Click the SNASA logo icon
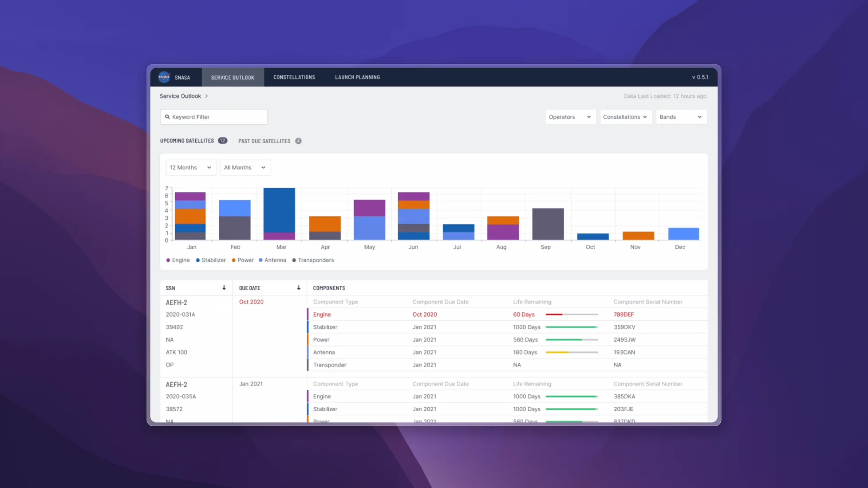 [164, 77]
